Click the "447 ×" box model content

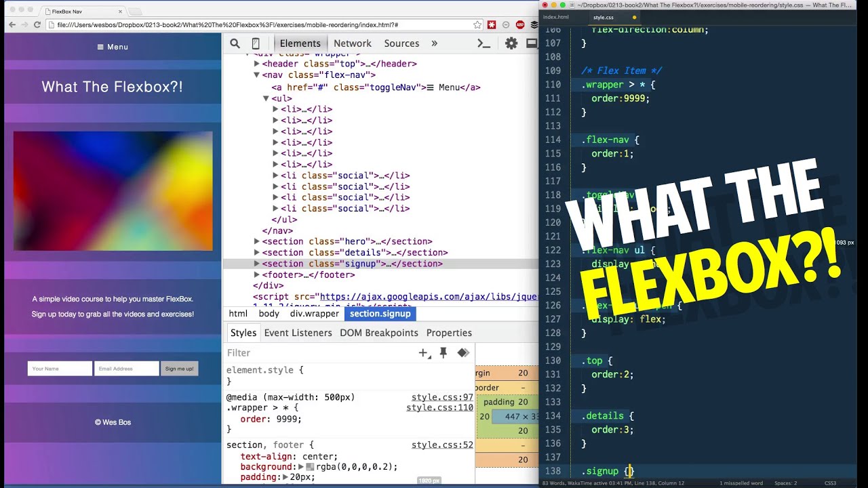pos(515,417)
